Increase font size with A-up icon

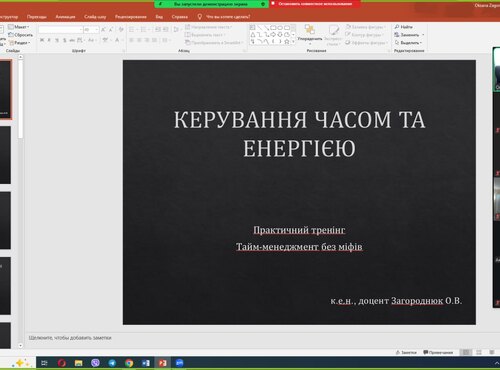coord(103,30)
